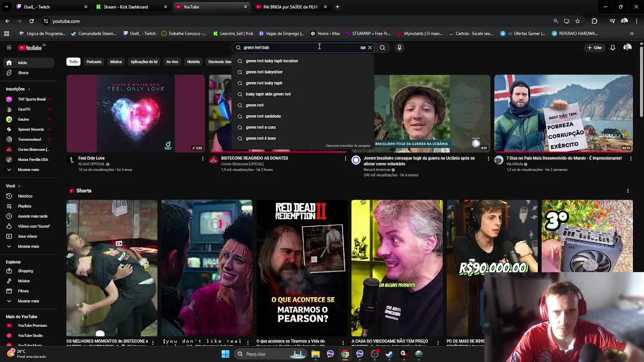
Task: Bookmark this page with the star icon
Action: pyautogui.click(x=578, y=21)
